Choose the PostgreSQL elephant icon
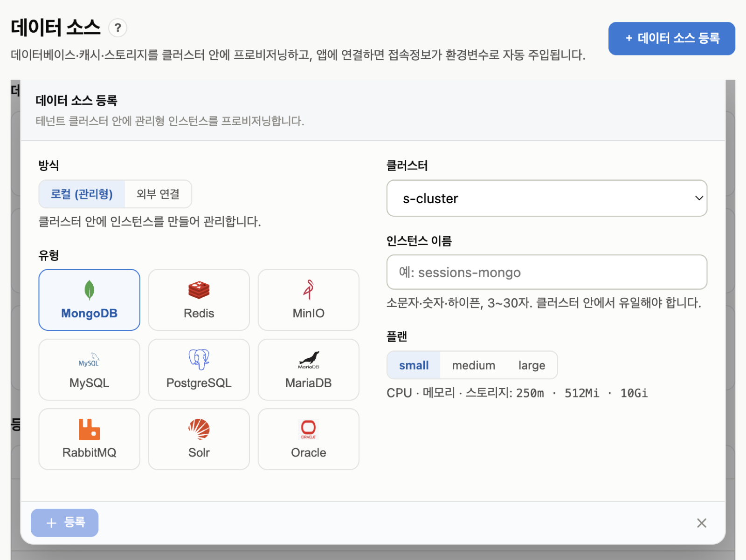The height and width of the screenshot is (560, 746). click(x=199, y=360)
